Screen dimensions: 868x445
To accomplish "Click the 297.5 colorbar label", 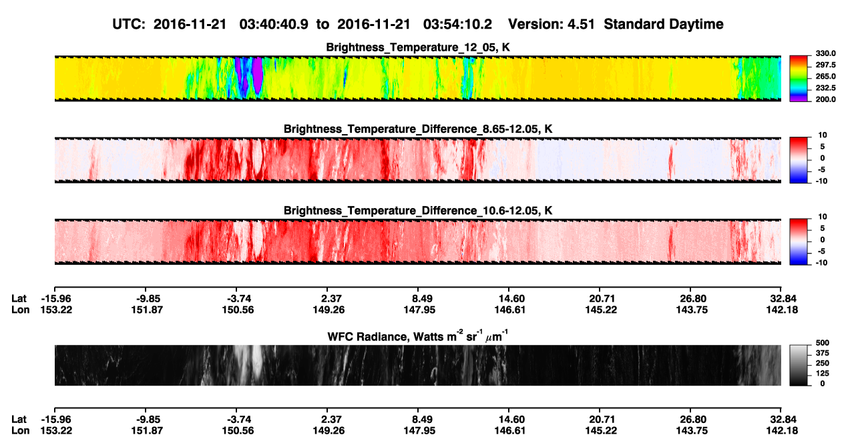I will [x=825, y=65].
